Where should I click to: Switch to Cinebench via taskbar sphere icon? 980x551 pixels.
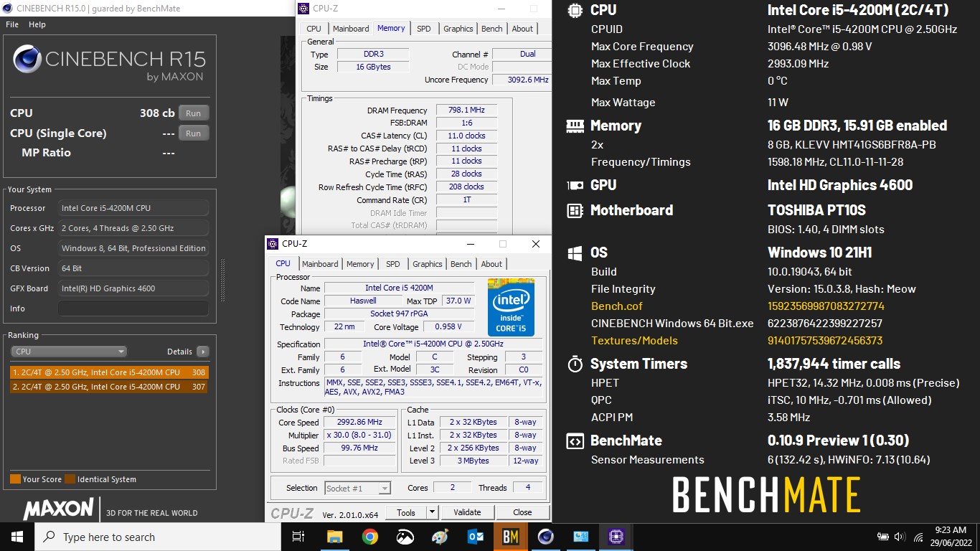click(545, 537)
